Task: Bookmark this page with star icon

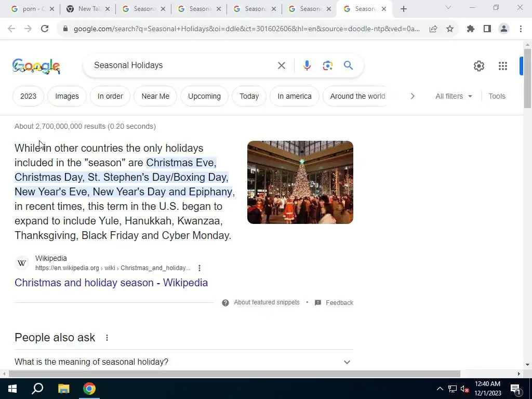Action: point(449,29)
